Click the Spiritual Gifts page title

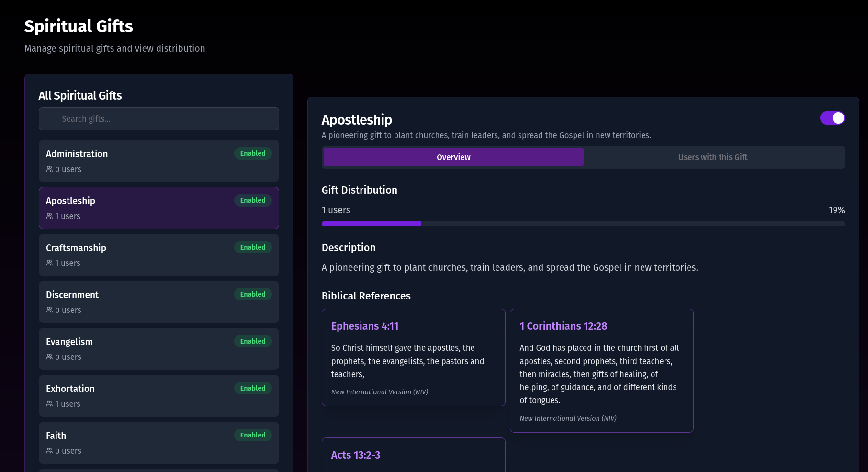(79, 26)
